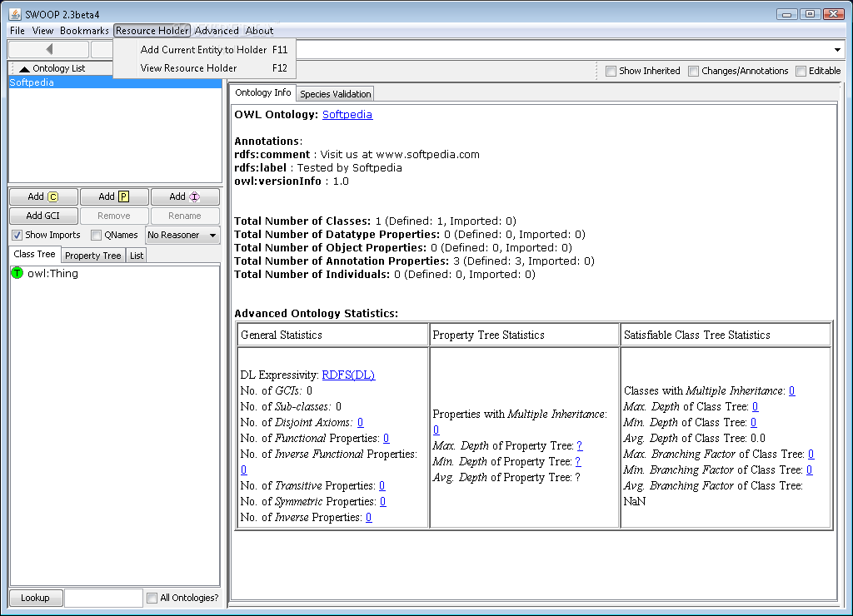Click Max. Depth of Class Tree link
This screenshot has height=616, width=853.
tap(755, 407)
